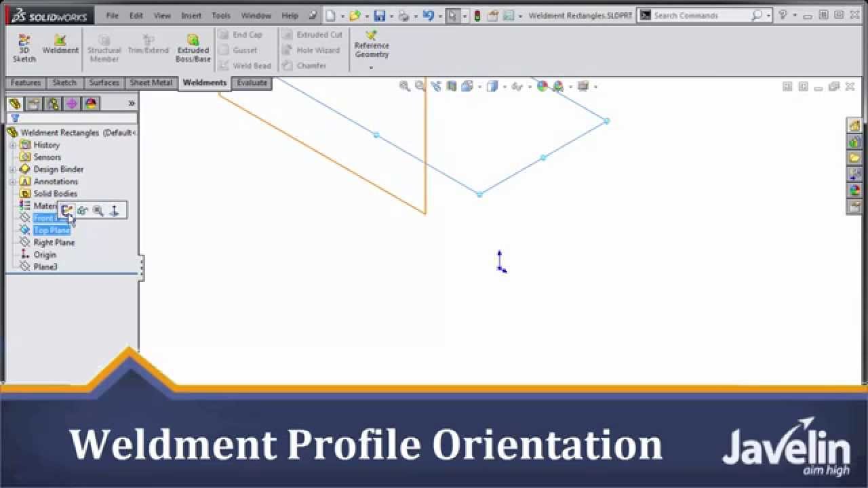Open dropdown arrow beside the Undo icon

pyautogui.click(x=439, y=16)
